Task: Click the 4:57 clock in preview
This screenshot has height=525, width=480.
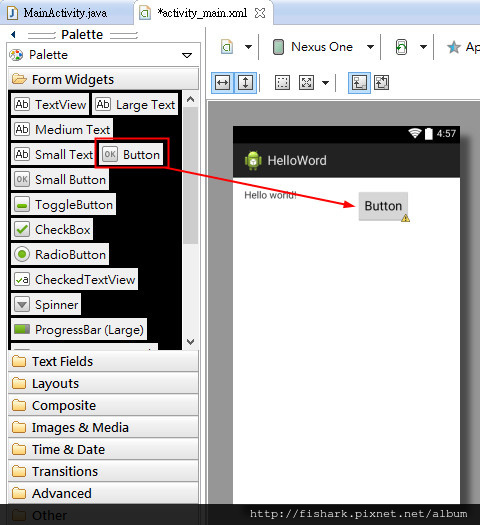Action: (x=446, y=134)
